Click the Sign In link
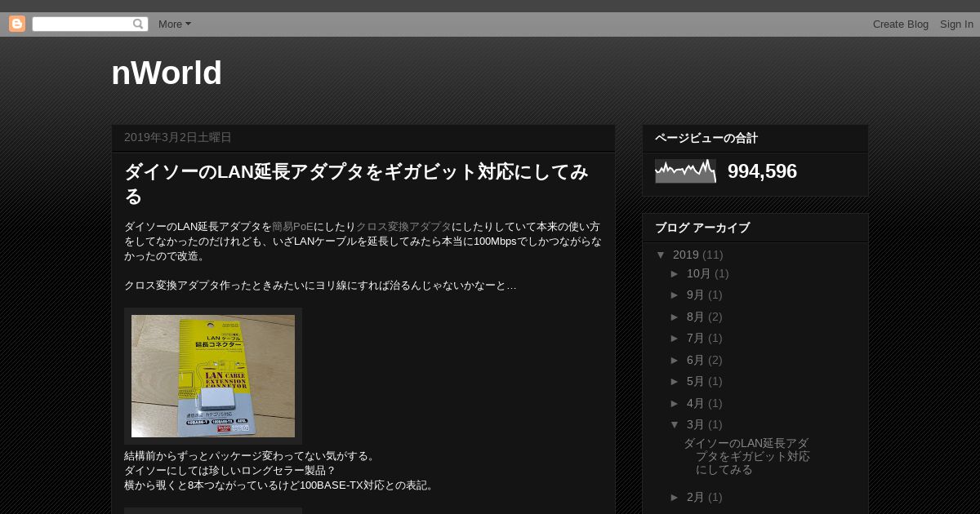This screenshot has height=514, width=980. pyautogui.click(x=956, y=24)
